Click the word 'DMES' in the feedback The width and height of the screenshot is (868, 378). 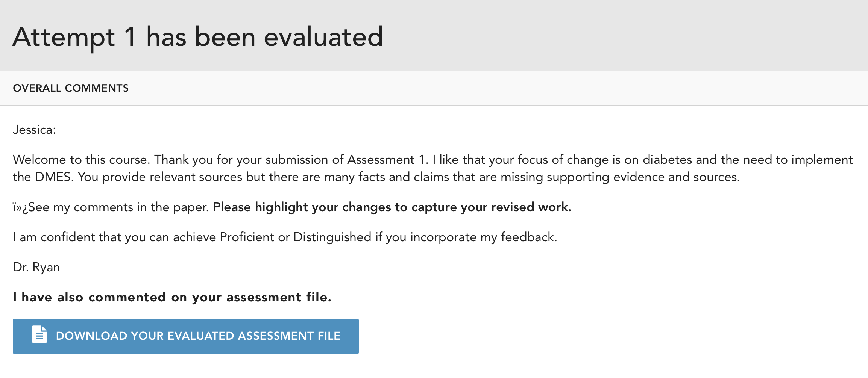[53, 177]
